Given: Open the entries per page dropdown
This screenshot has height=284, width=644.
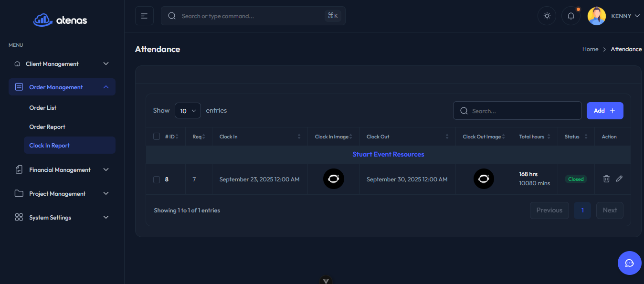Looking at the screenshot, I should [x=188, y=111].
